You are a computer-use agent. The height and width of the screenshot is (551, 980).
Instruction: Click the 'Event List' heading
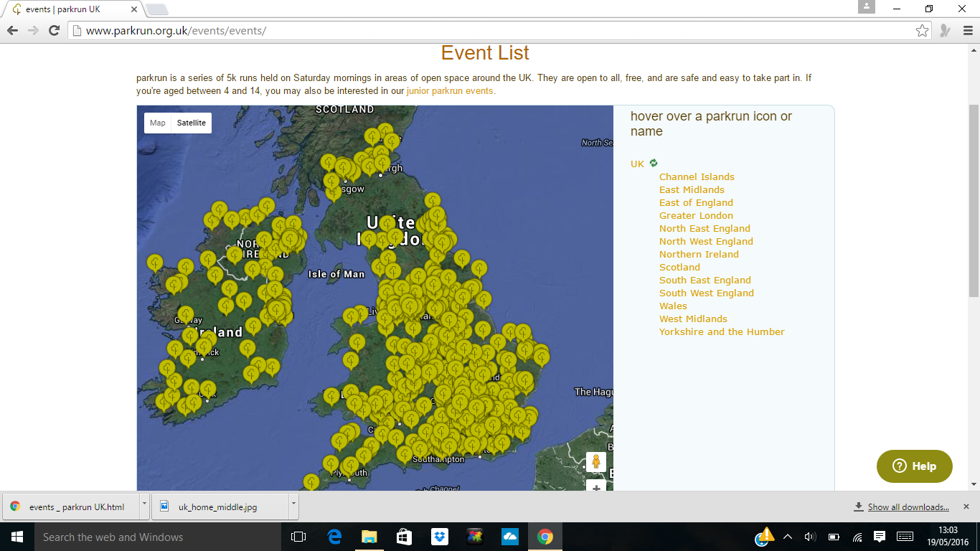click(485, 53)
